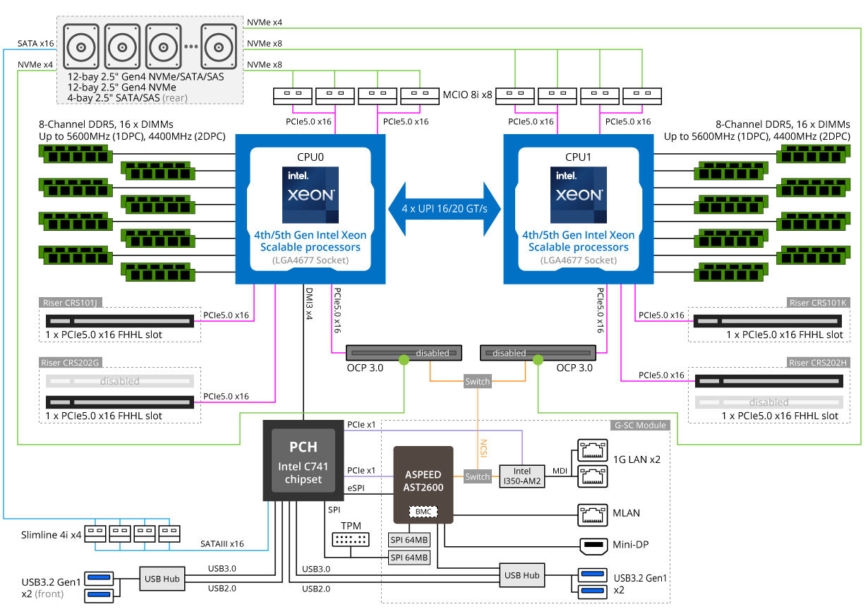Select the OCP 3.0 slot wired to CPU1
Screen dimensions: 868x614
click(538, 352)
